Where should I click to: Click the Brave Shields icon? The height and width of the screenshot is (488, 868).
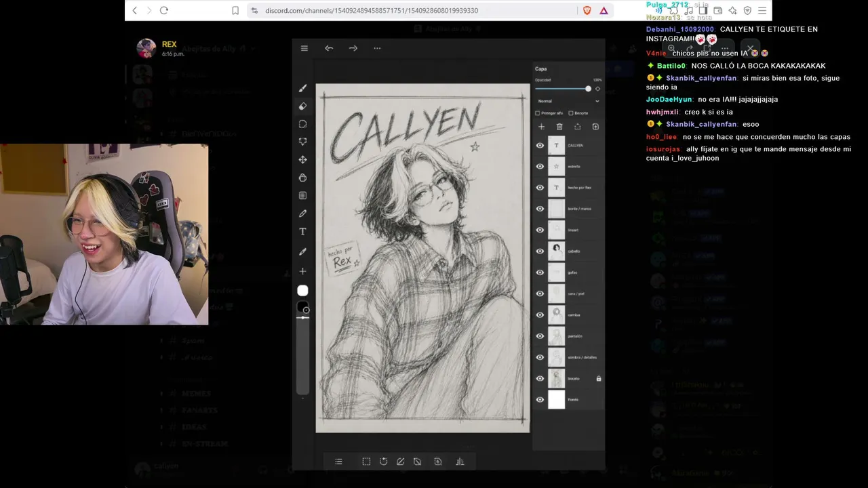point(587,10)
